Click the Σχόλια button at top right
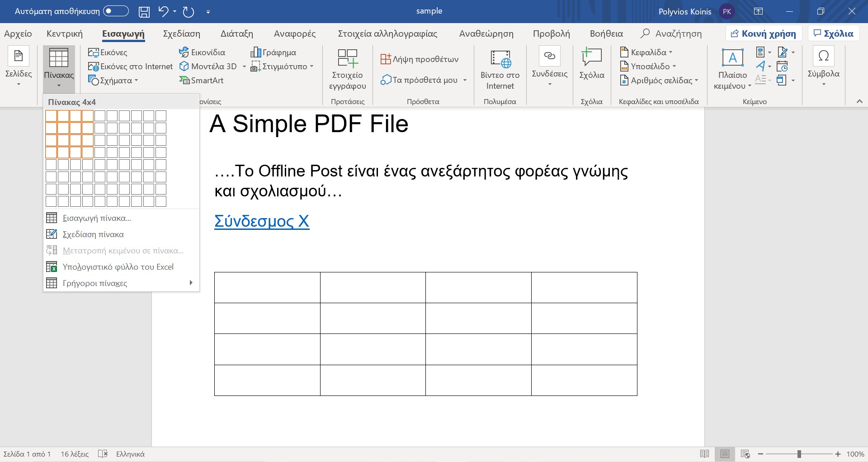This screenshot has height=462, width=868. (833, 33)
